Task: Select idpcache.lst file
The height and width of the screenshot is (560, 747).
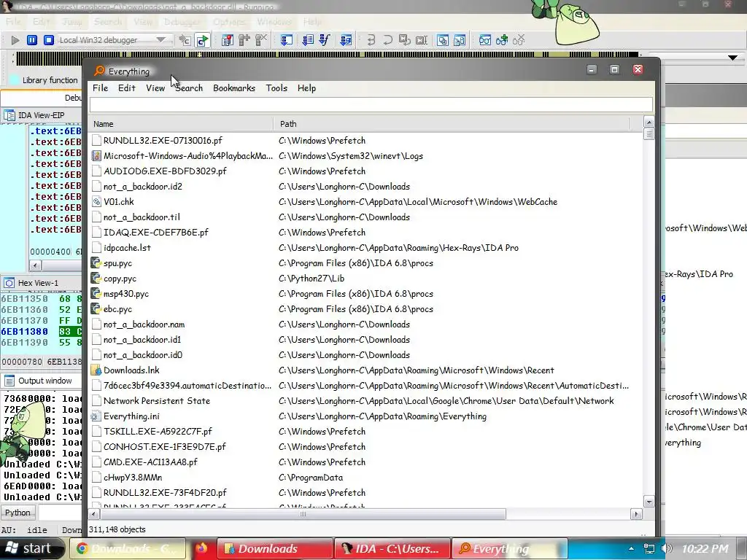Action: pos(127,248)
